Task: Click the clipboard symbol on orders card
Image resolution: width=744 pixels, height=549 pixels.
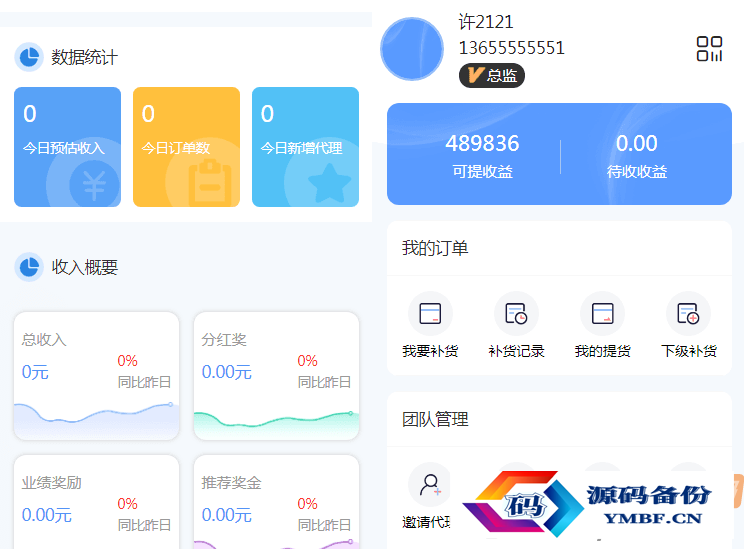Action: coord(210,183)
